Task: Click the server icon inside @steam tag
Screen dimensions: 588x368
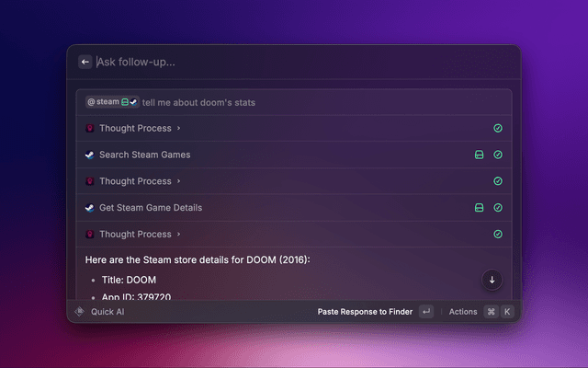Action: (125, 102)
